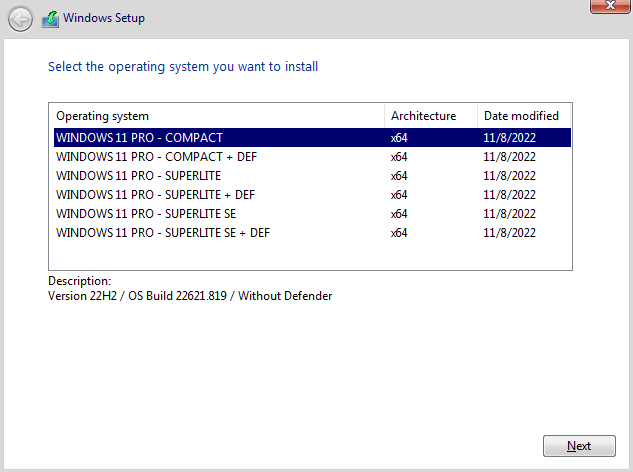Click the x64 cell in the highlighted COMPACT row

tap(399, 137)
